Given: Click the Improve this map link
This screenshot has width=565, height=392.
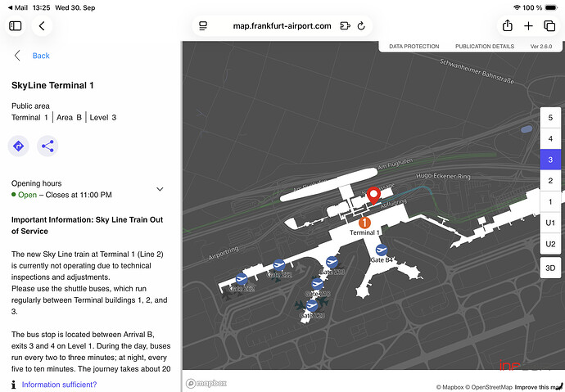Looking at the screenshot, I should pyautogui.click(x=538, y=387).
